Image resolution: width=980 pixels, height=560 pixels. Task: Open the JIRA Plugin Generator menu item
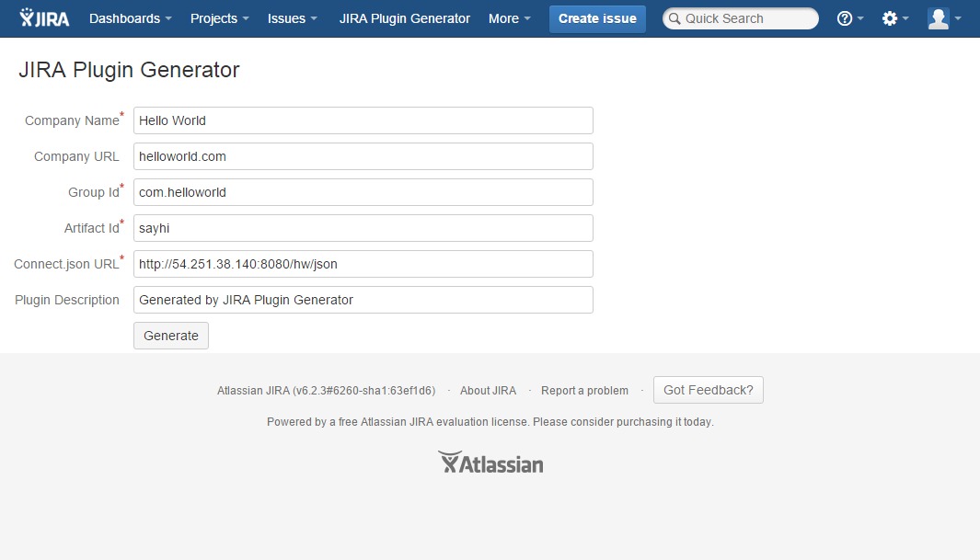click(404, 18)
